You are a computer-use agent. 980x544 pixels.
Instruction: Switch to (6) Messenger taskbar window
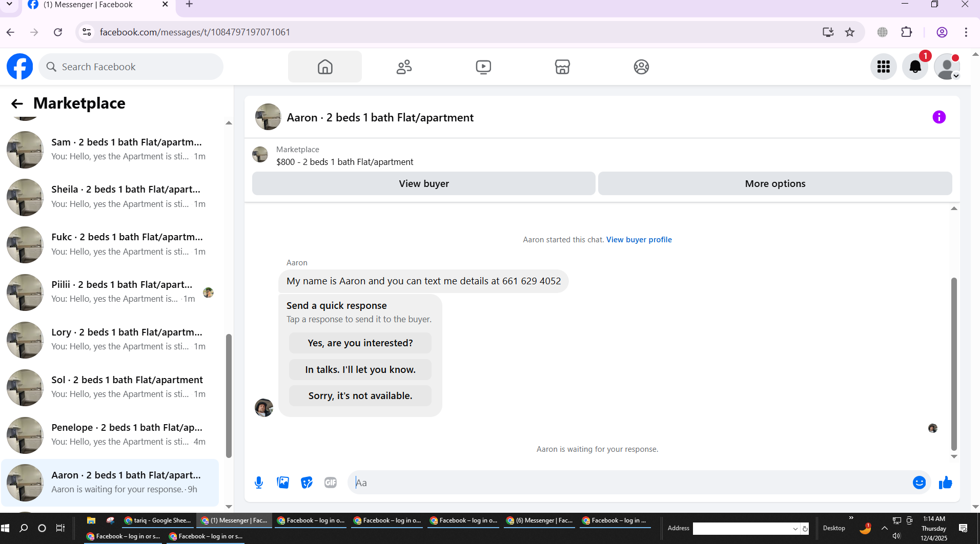[540, 520]
